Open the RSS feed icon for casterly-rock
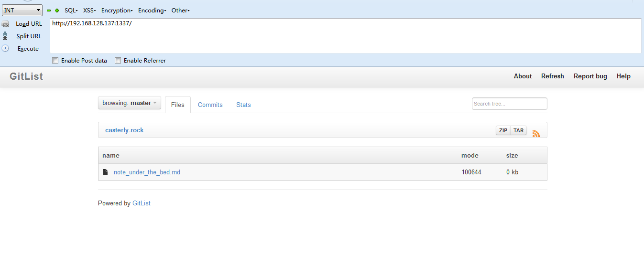 [536, 134]
